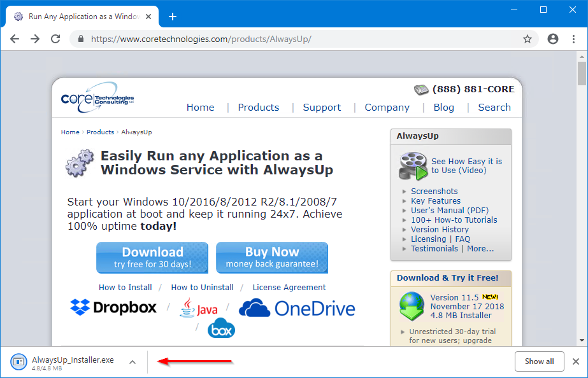Click the scrollbar down arrow
The height and width of the screenshot is (378, 588).
click(x=582, y=340)
